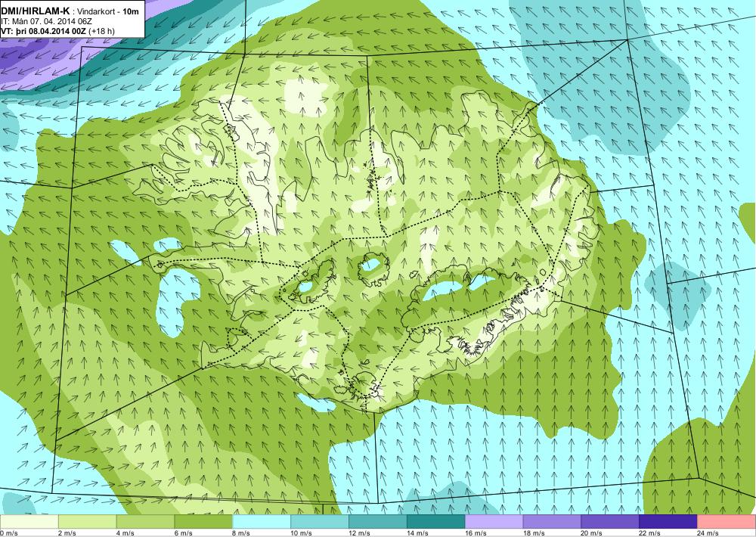Select the medium purple 18 m/s legend swatch

pyautogui.click(x=552, y=522)
